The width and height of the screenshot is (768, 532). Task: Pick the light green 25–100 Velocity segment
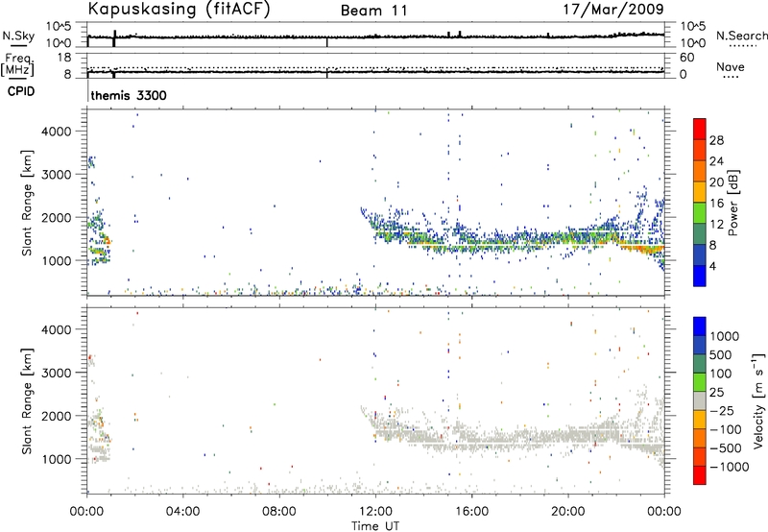coord(700,382)
